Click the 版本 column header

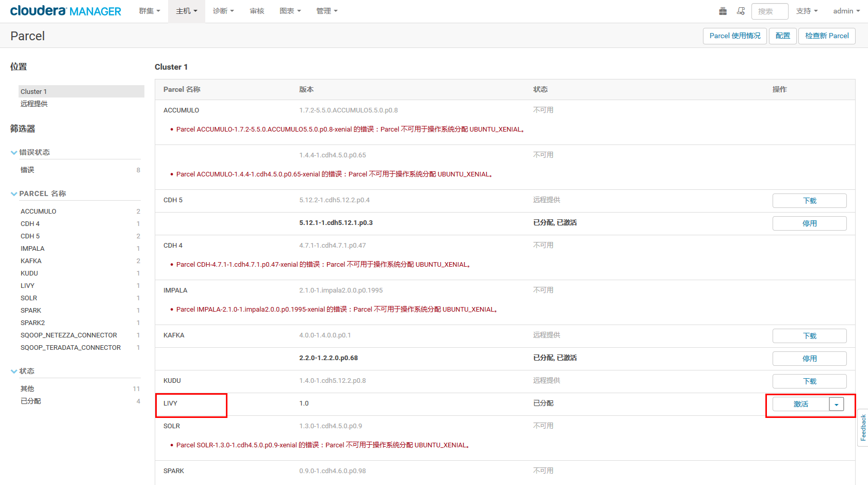306,89
